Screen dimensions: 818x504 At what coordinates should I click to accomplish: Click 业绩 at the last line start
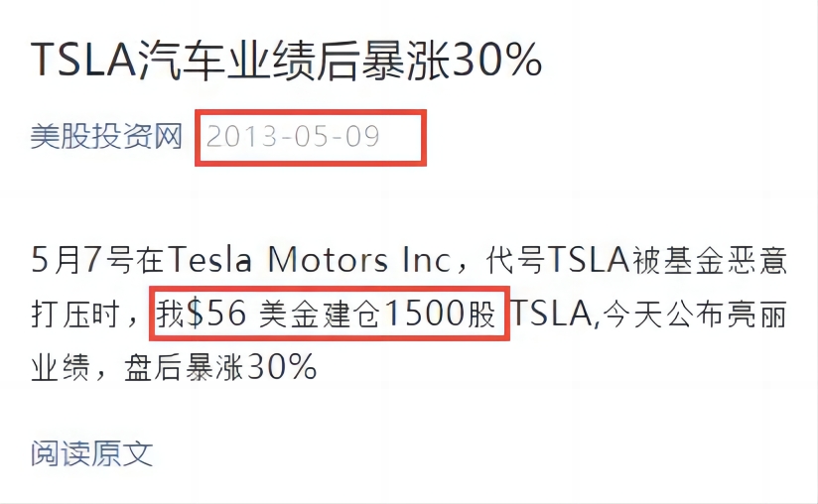coord(60,367)
